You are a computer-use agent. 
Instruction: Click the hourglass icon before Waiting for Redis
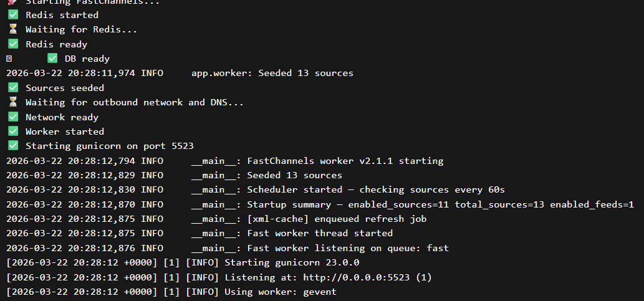coord(12,29)
